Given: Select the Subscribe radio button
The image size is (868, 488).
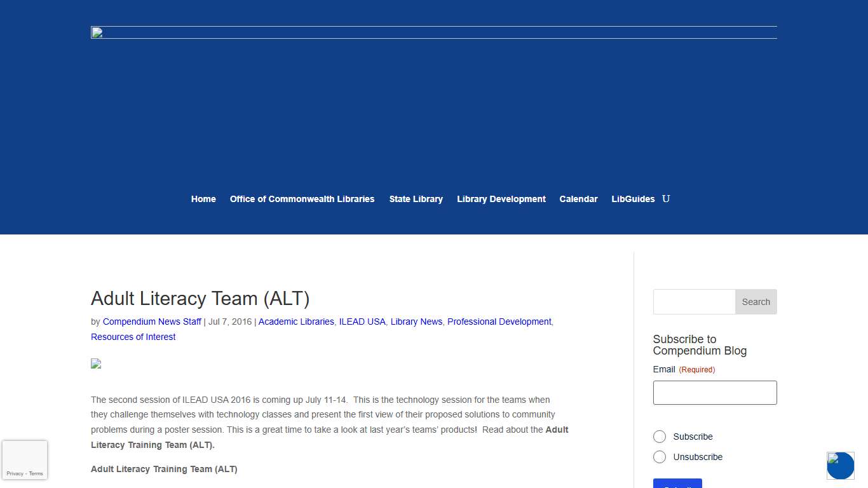Looking at the screenshot, I should point(660,437).
